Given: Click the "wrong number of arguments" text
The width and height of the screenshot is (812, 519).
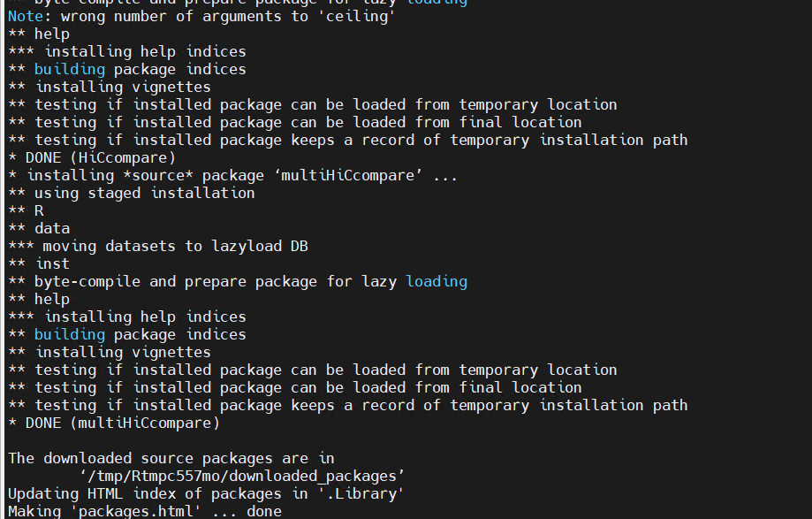Looking at the screenshot, I should pos(171,16).
